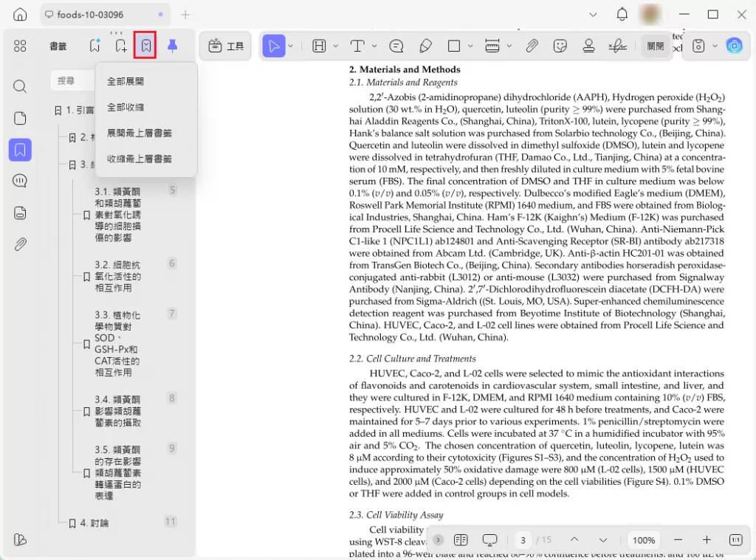Click the 關閉 close button in toolbar
The height and width of the screenshot is (560, 756).
point(656,46)
